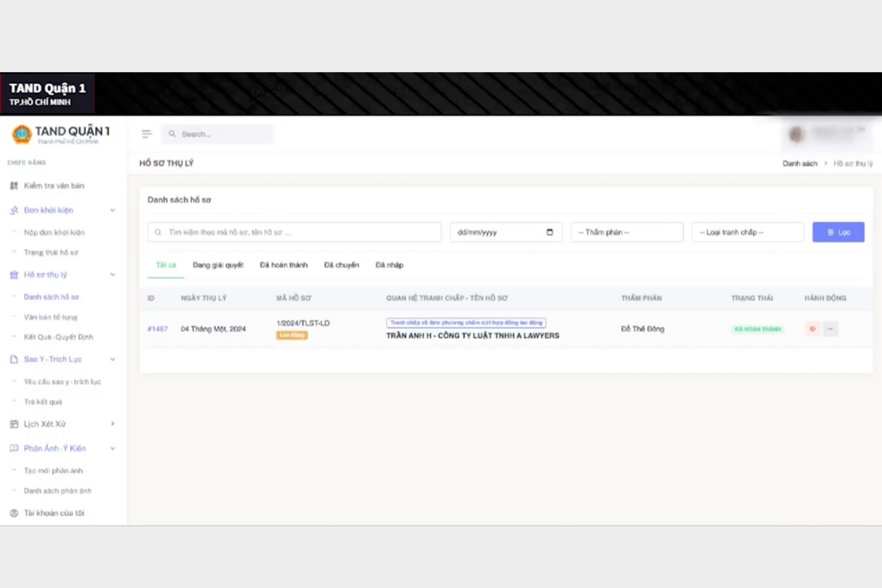Click the Lịch Xét Xử calendar icon
The width and height of the screenshot is (882, 588).
tap(14, 424)
